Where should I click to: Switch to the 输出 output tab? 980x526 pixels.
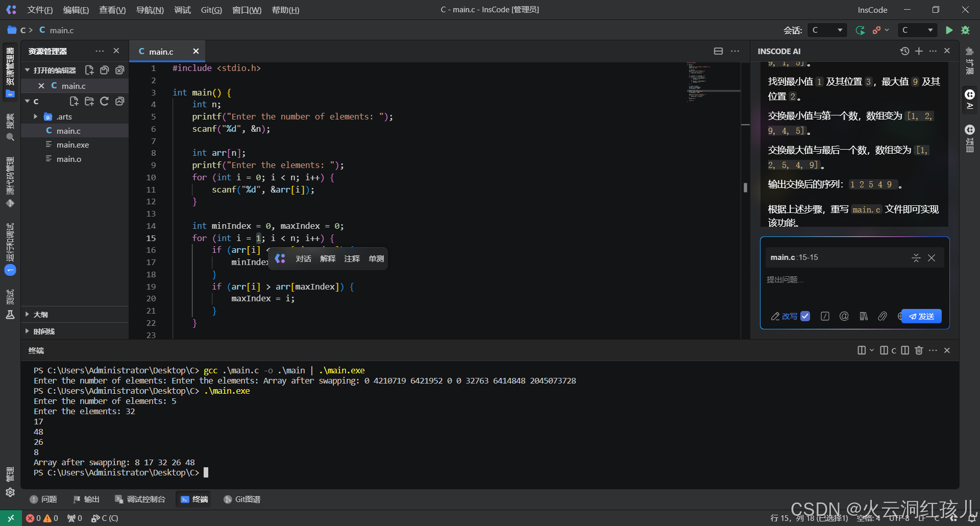point(86,499)
